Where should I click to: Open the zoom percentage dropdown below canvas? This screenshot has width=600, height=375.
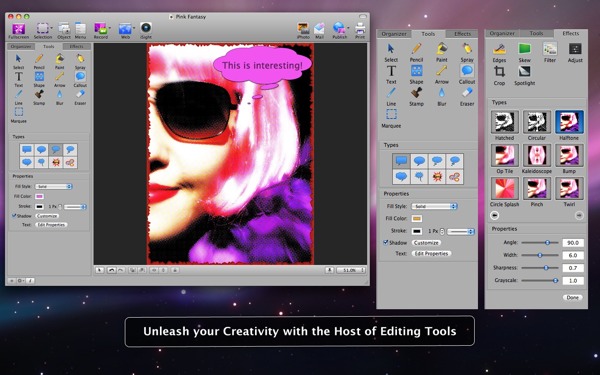click(x=351, y=270)
